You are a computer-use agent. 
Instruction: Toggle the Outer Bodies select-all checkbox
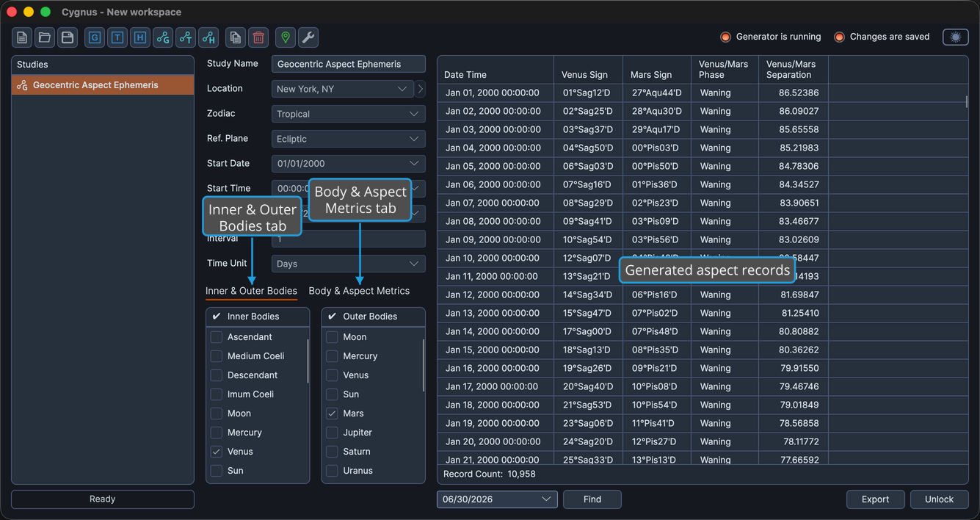333,317
